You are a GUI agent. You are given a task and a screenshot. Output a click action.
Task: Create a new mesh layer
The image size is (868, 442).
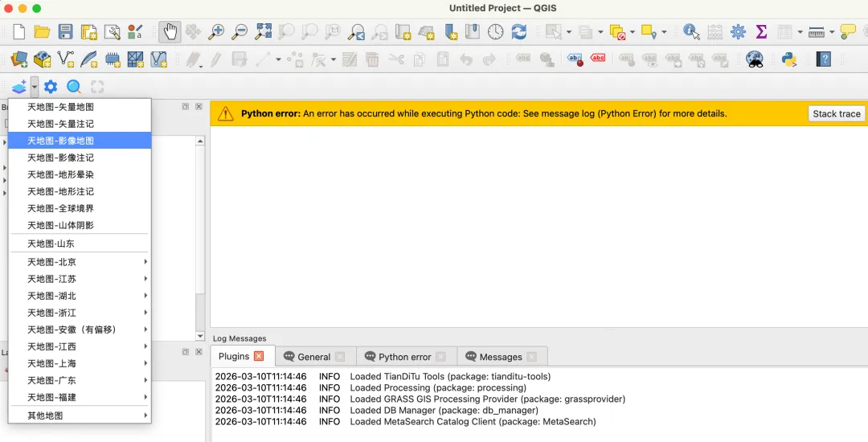point(136,59)
